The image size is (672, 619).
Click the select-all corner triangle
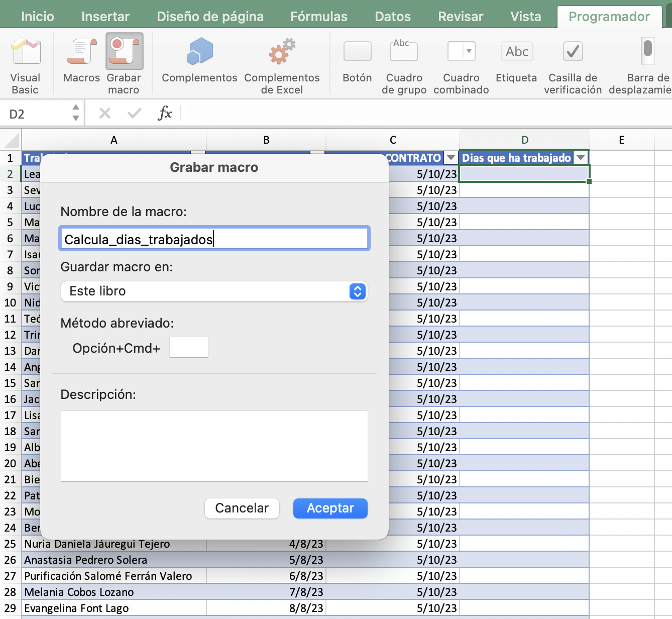pyautogui.click(x=11, y=140)
